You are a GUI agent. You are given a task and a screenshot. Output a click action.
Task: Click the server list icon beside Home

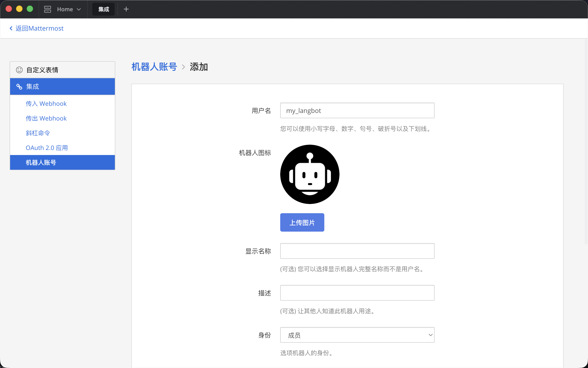(x=47, y=9)
